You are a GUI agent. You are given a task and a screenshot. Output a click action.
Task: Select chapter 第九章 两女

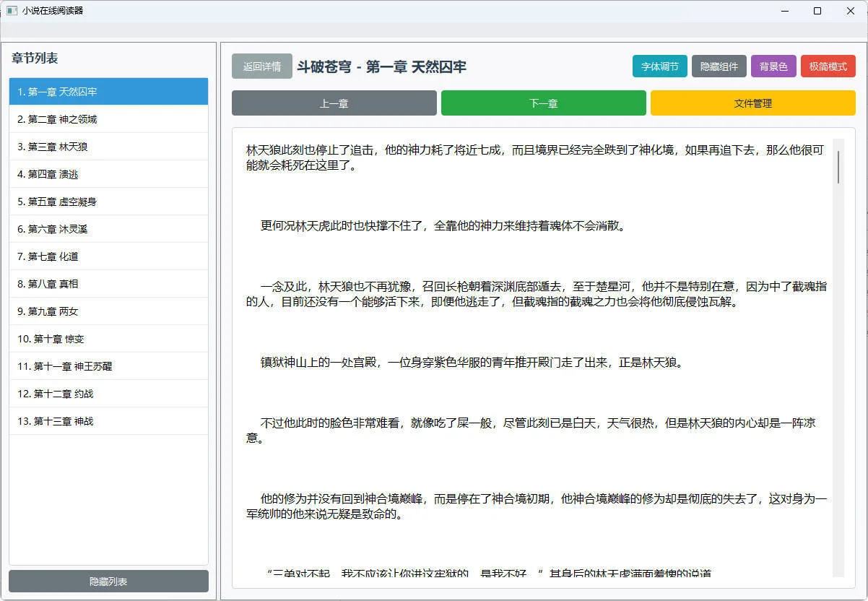point(108,311)
